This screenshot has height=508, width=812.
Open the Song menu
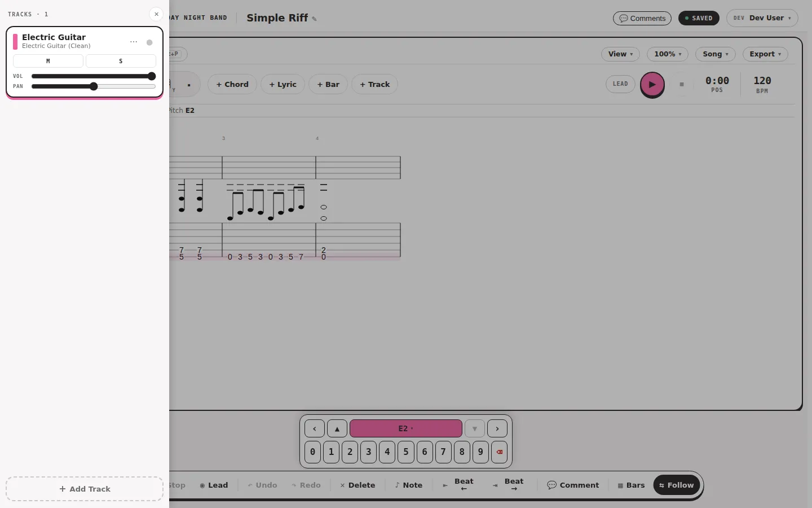pos(716,54)
